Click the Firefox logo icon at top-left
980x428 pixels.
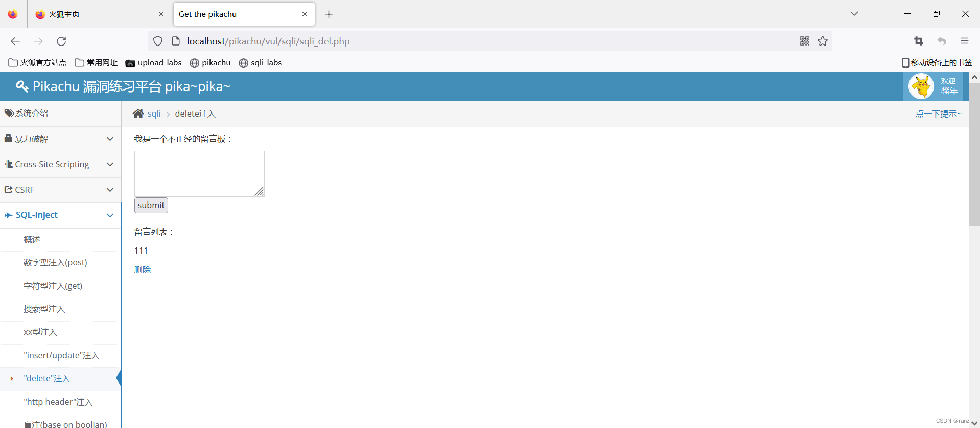13,14
